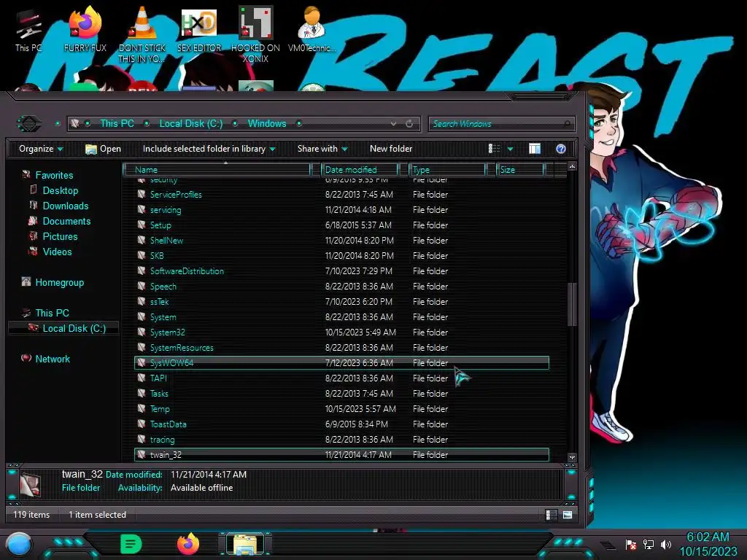The height and width of the screenshot is (560, 747).
Task: Expand breadcrumb arrow after Windows
Action: [299, 124]
